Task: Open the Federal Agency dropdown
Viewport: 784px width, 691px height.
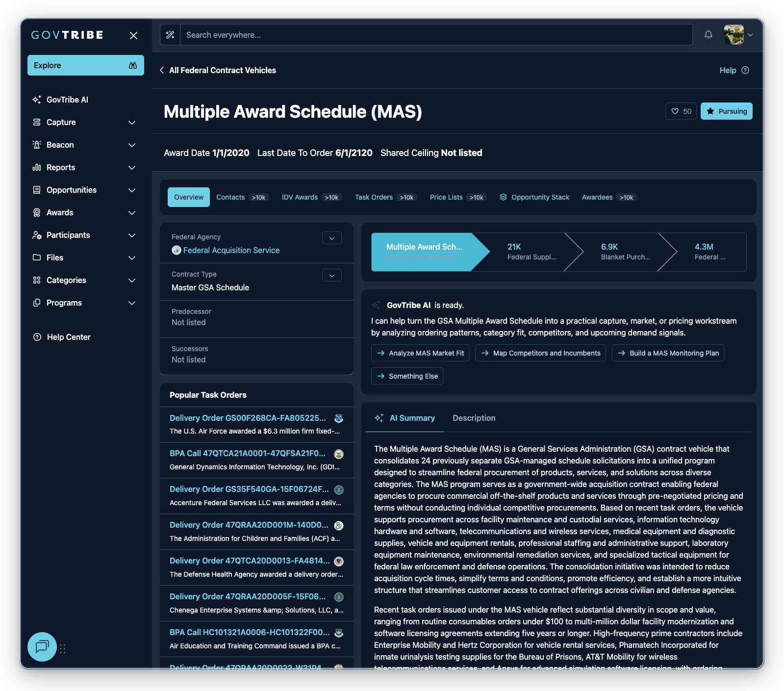Action: pos(332,238)
